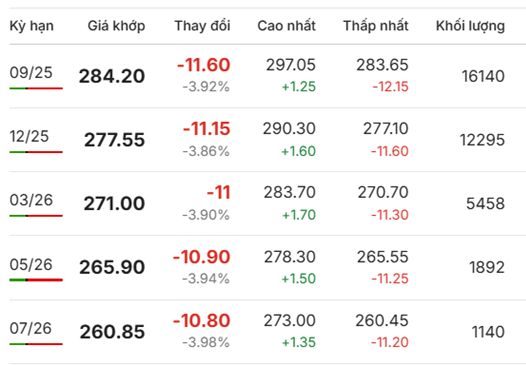Click the red-green range bar under 09/25
The image size is (526, 366).
pyautogui.click(x=36, y=88)
